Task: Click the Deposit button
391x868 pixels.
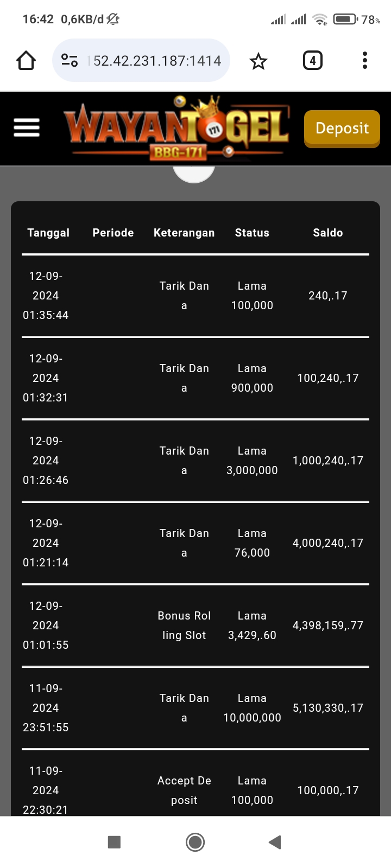Action: (x=342, y=129)
